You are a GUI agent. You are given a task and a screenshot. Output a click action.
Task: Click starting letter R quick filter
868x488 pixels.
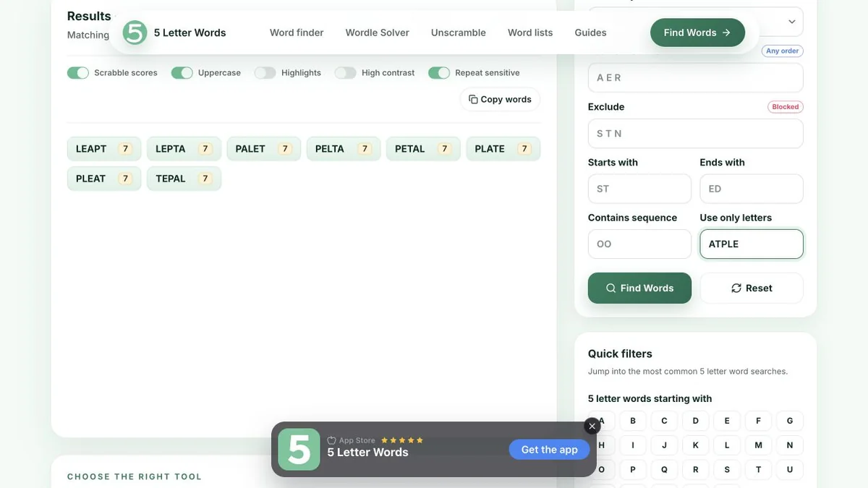tap(696, 469)
